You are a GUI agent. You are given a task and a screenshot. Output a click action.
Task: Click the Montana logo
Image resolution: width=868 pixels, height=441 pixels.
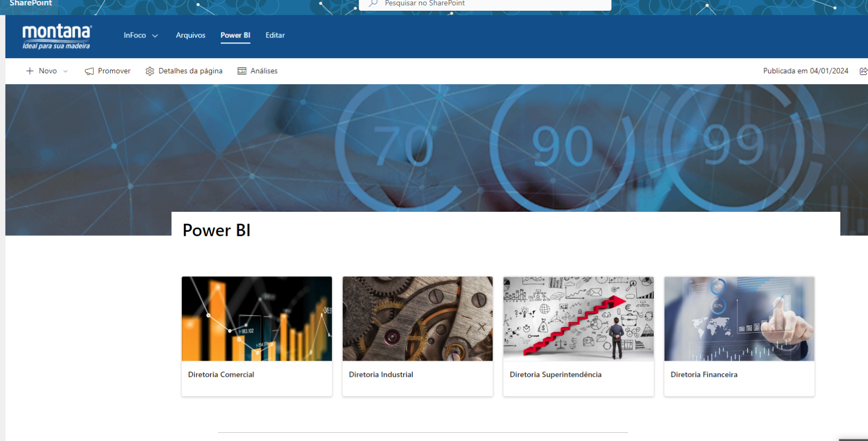pos(57,36)
